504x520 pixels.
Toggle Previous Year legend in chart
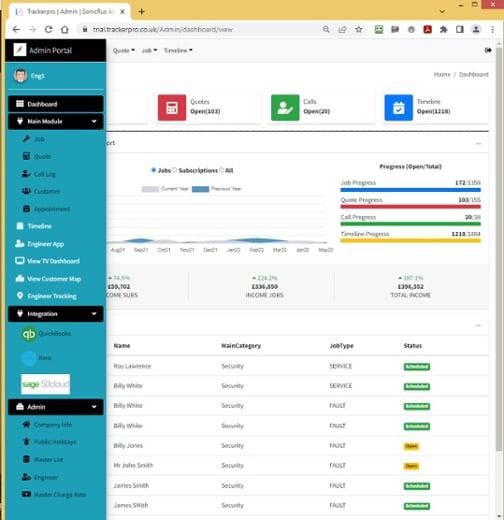[216, 189]
